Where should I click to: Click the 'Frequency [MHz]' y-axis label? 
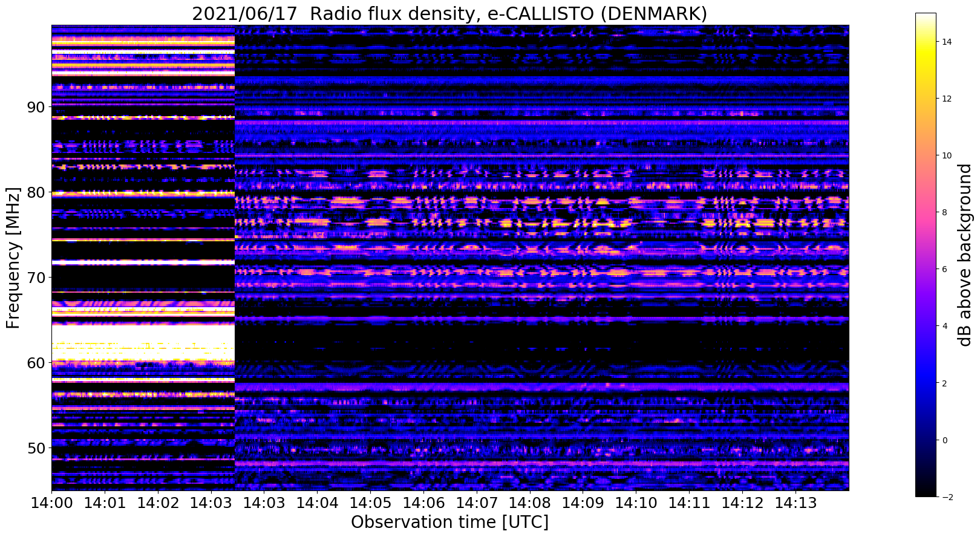(x=13, y=258)
